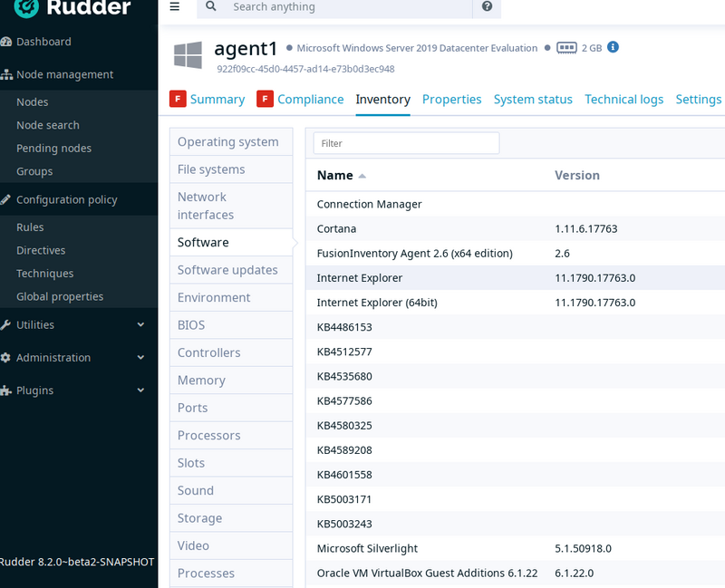
Task: Select Processes inventory section
Action: (x=231, y=574)
